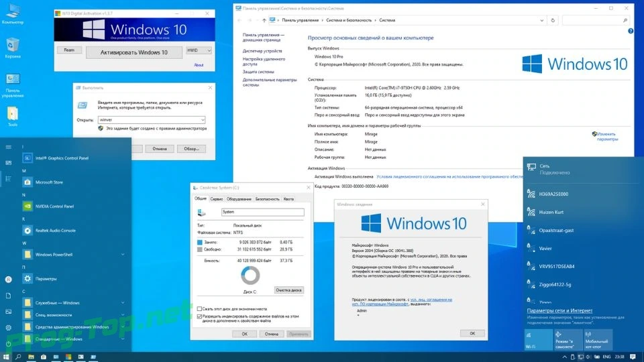The width and height of the screenshot is (644, 362).
Task: Click Изменить параметры link in System window
Action: point(606,136)
